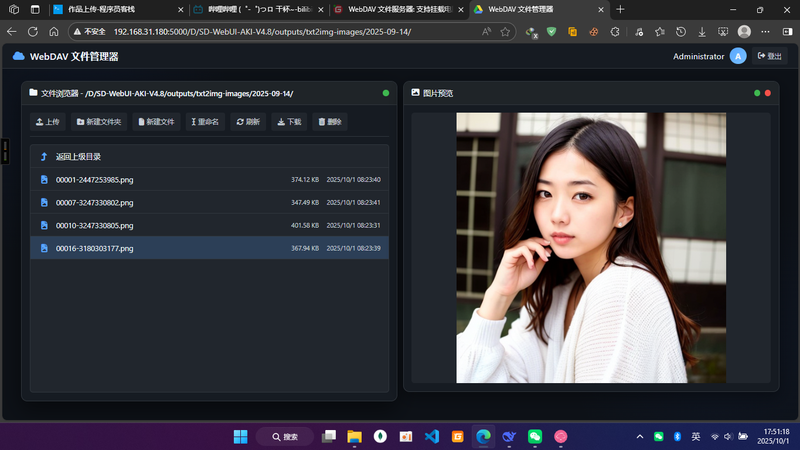Click the browser address bar URL

[x=262, y=32]
